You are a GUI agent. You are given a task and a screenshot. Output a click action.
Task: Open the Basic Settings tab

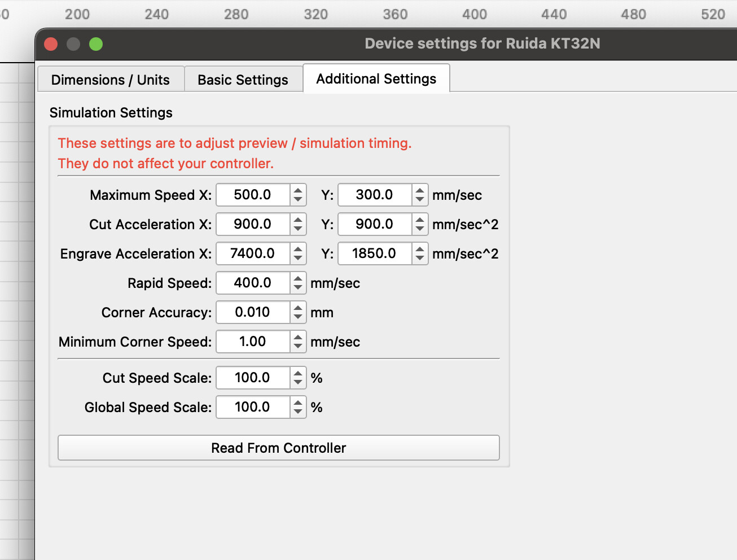point(243,80)
